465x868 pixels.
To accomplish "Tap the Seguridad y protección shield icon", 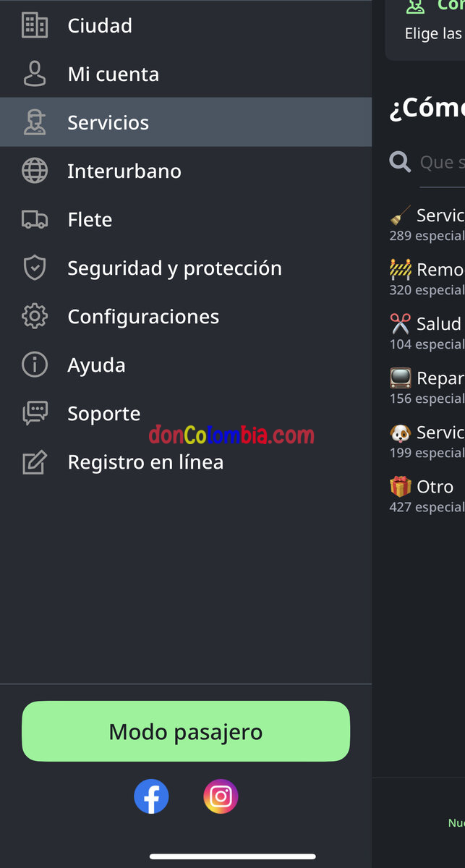I will tap(35, 268).
